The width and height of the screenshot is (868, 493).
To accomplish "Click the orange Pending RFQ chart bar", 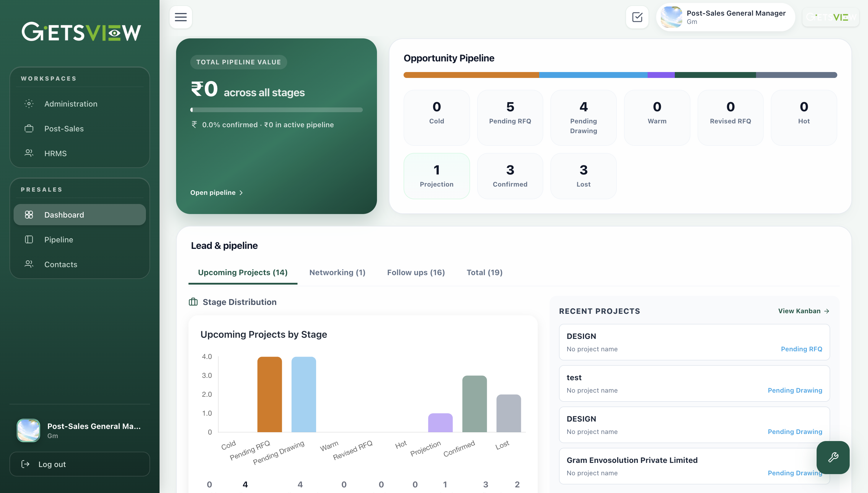I will (269, 394).
